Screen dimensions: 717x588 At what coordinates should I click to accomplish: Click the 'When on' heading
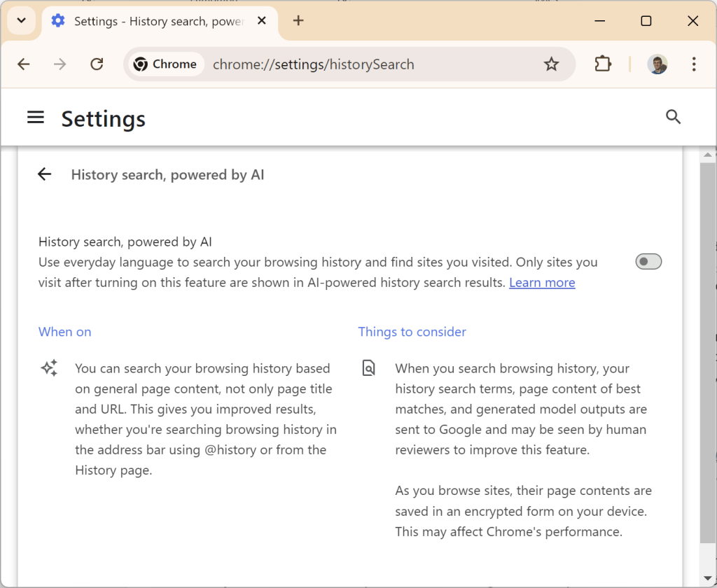[x=65, y=332]
